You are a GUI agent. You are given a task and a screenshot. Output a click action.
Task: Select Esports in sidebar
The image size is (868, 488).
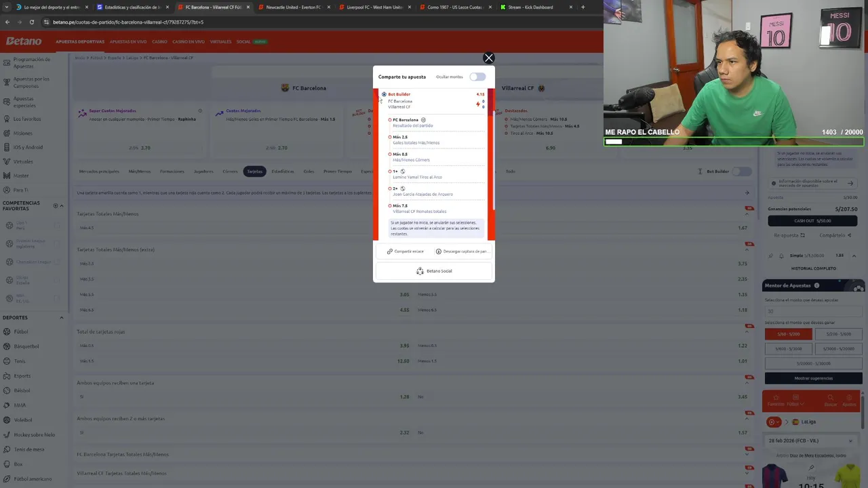tap(22, 375)
